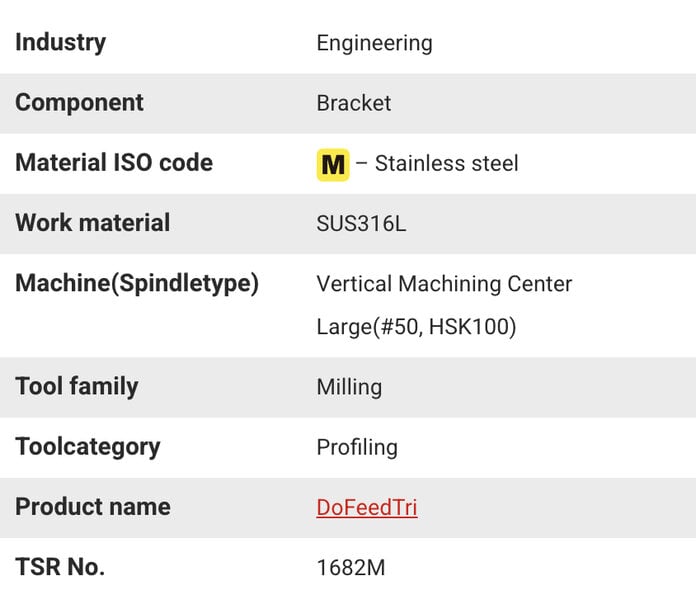This screenshot has height=609, width=696.
Task: Click the Engineering value text
Action: click(374, 44)
